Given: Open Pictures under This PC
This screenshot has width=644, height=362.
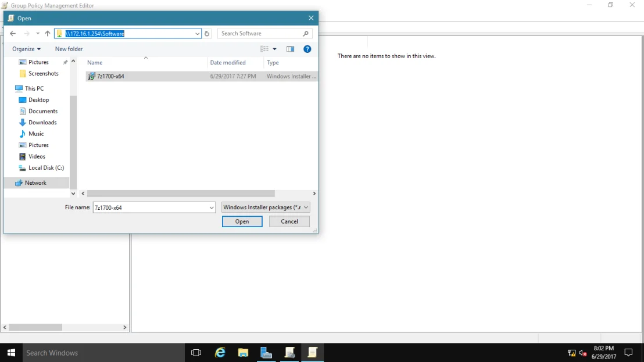Looking at the screenshot, I should [x=38, y=145].
